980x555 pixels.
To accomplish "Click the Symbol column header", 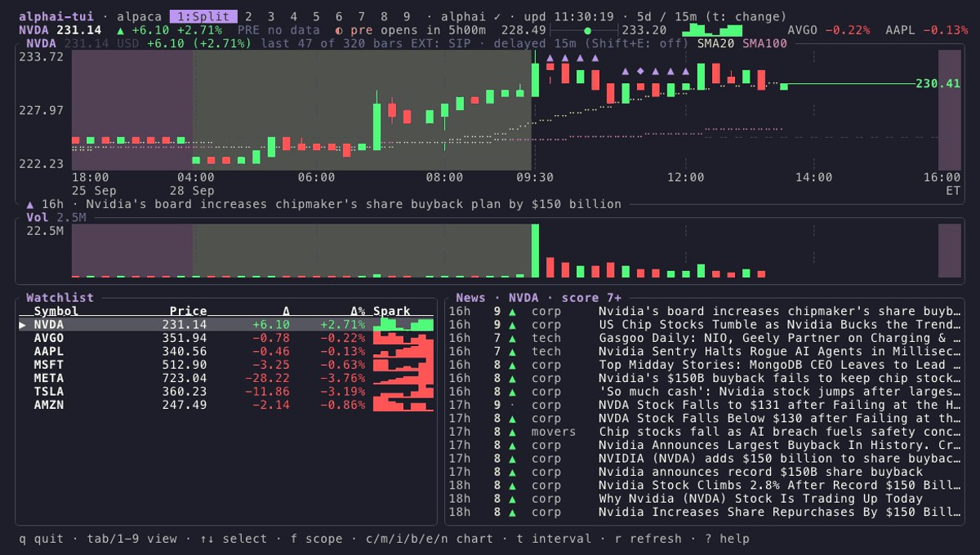I will tap(56, 311).
